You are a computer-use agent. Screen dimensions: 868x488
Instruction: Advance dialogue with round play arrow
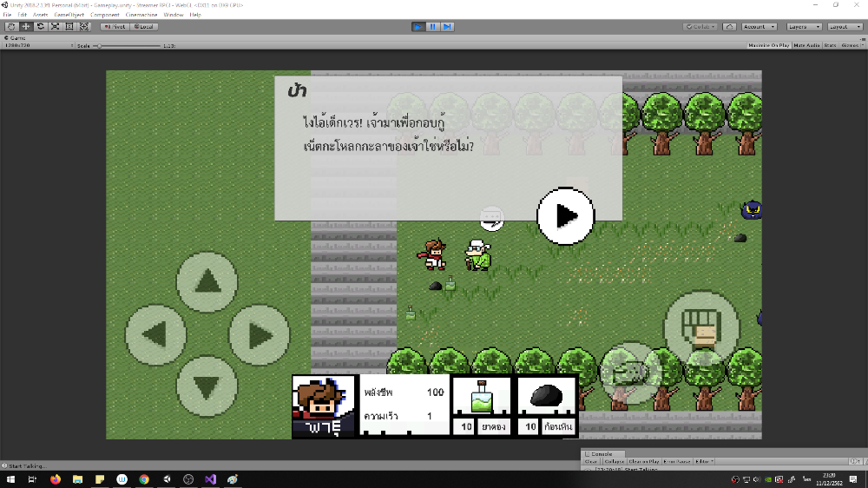[x=565, y=215]
